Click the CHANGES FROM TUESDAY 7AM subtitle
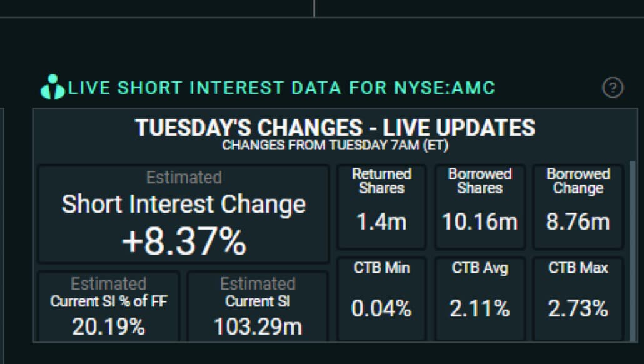This screenshot has width=644, height=364. click(x=336, y=145)
